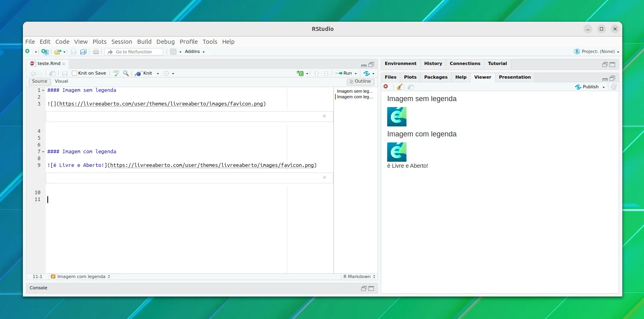Select 'Imagem sem leg...' in outline
The image size is (644, 319).
click(x=355, y=91)
